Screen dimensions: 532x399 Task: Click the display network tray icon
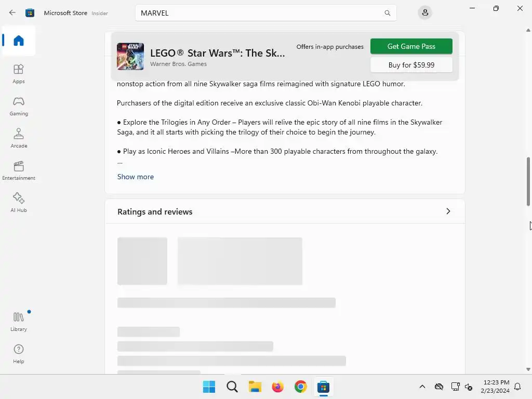[x=455, y=387]
